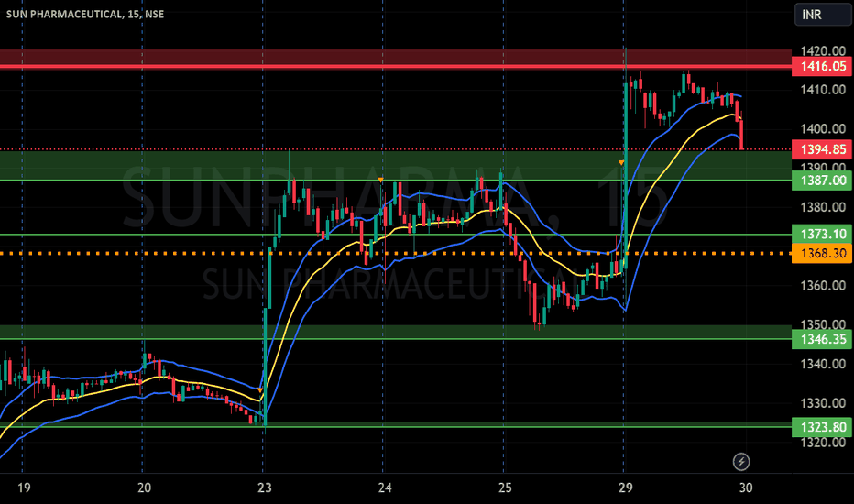Click the 1400.00 price axis value

(823, 129)
